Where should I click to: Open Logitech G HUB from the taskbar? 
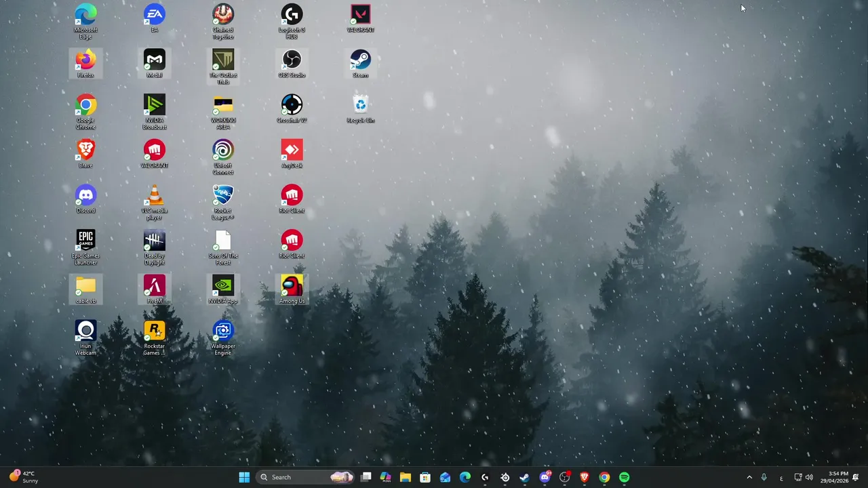[x=485, y=477]
